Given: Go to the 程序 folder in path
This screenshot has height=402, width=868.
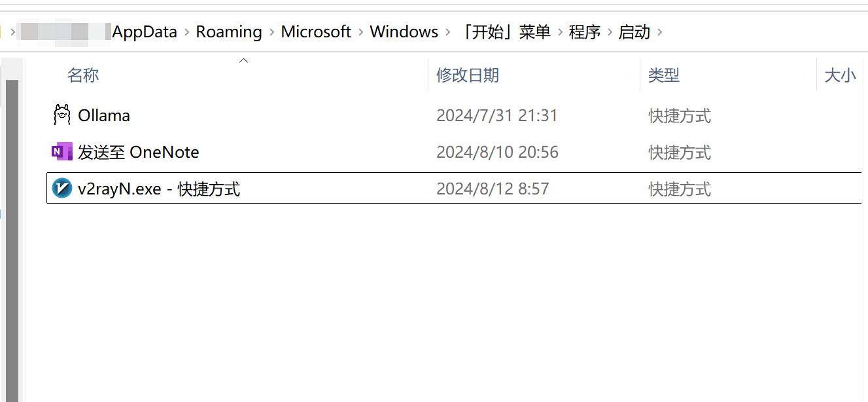Looking at the screenshot, I should pos(584,31).
